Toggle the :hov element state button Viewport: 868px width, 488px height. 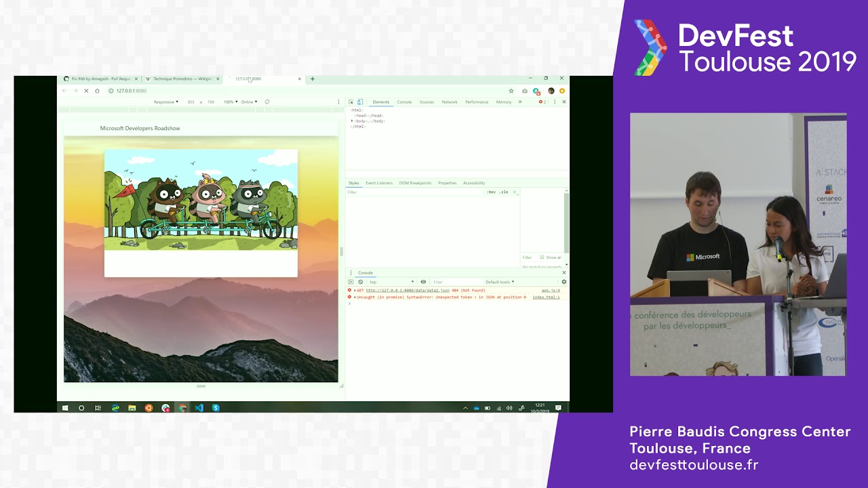pyautogui.click(x=491, y=192)
